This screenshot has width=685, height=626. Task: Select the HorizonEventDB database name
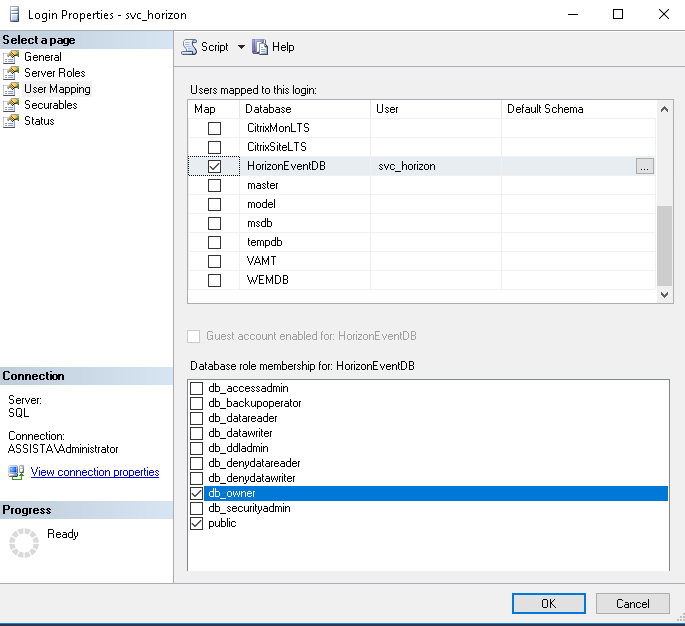pyautogui.click(x=286, y=166)
